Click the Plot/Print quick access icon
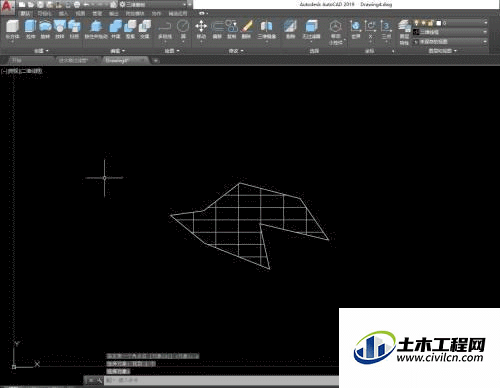The width and height of the screenshot is (500, 388). (77, 5)
